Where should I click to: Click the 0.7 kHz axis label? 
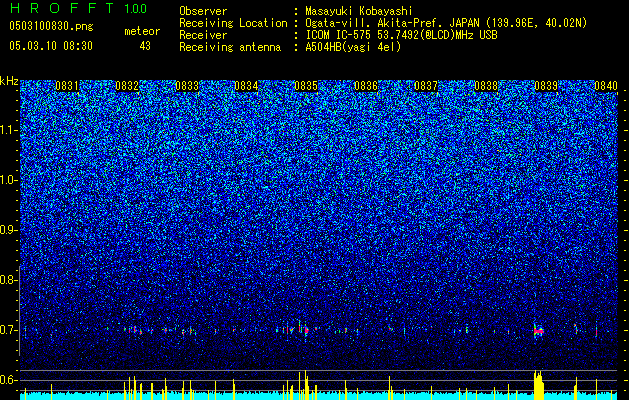point(8,330)
